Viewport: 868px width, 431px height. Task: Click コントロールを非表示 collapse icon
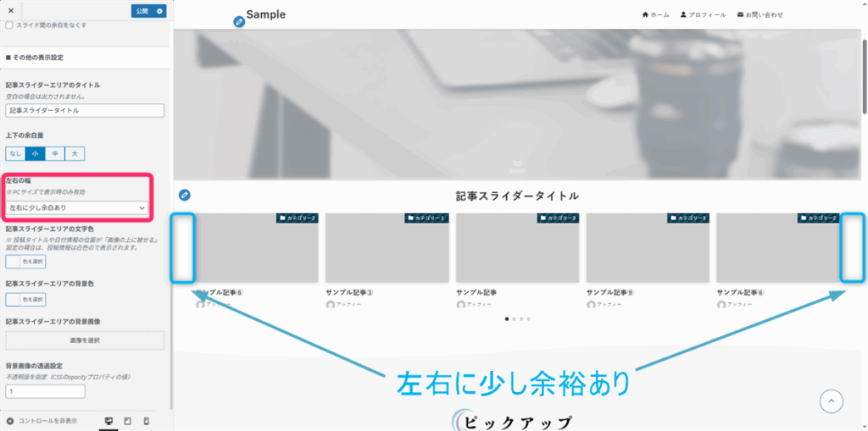10,421
